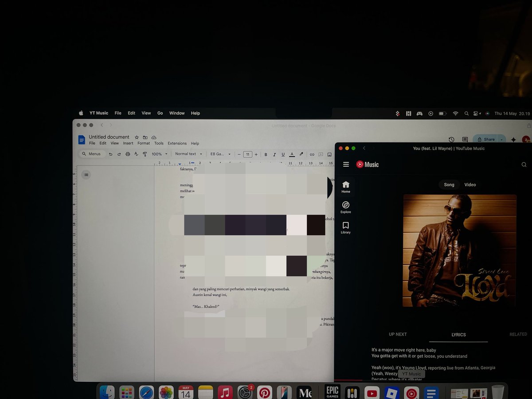Open Pinterest from the Dock

[265, 392]
